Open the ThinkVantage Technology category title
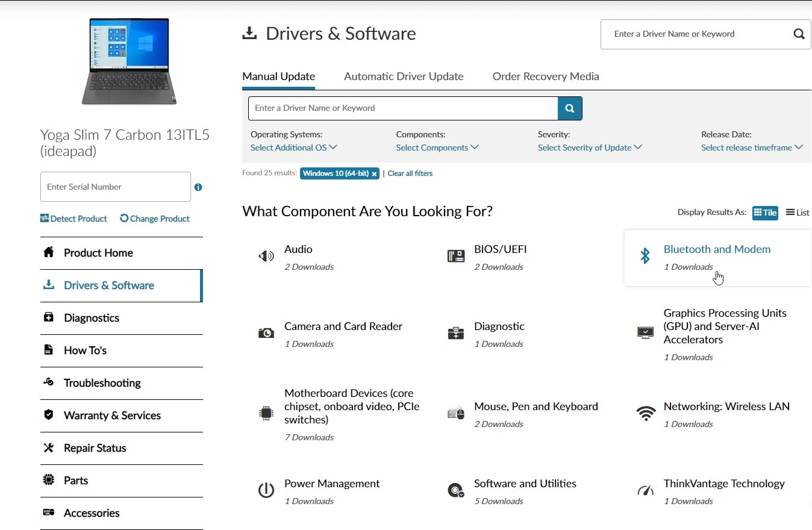The width and height of the screenshot is (812, 530). (724, 484)
